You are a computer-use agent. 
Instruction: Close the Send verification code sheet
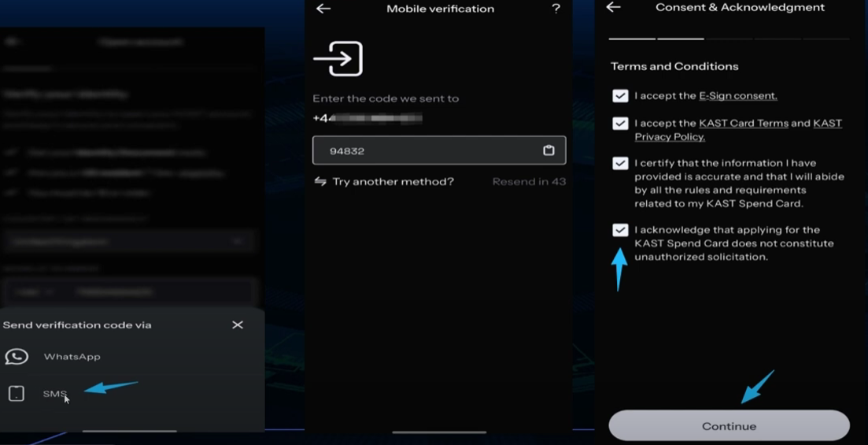click(238, 324)
